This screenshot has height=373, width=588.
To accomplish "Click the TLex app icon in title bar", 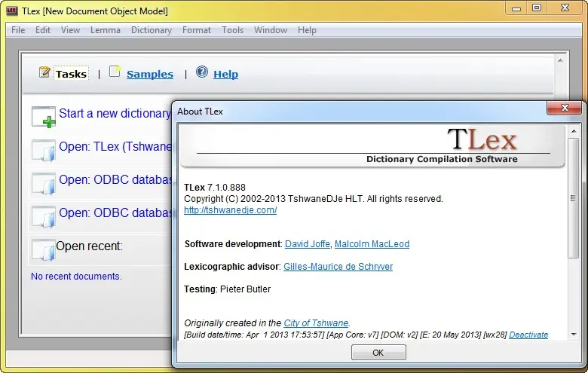I will [11, 11].
